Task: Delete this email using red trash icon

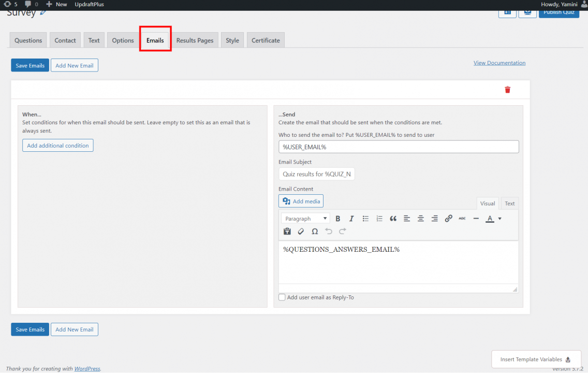Action: (507, 90)
